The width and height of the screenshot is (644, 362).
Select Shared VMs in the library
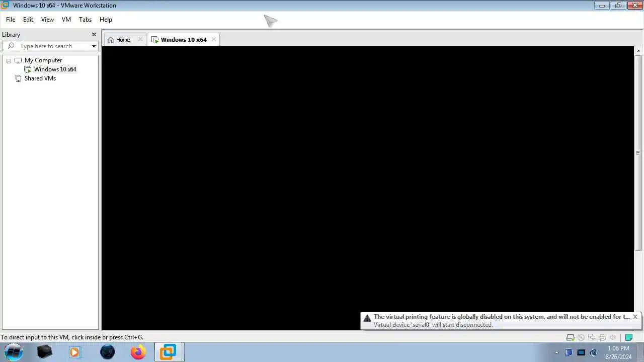[40, 78]
